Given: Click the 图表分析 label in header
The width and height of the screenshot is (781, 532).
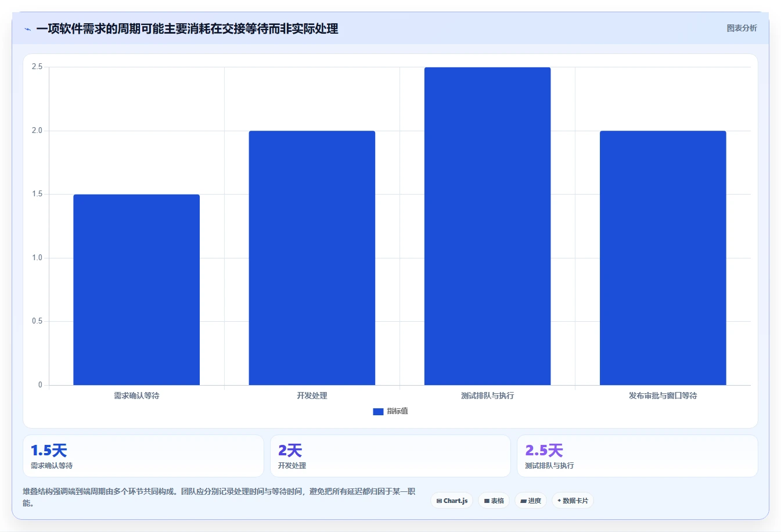Looking at the screenshot, I should pyautogui.click(x=742, y=28).
